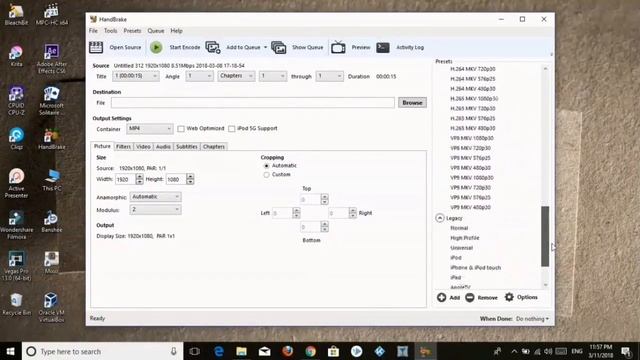
Task: Open the File menu
Action: (x=93, y=31)
